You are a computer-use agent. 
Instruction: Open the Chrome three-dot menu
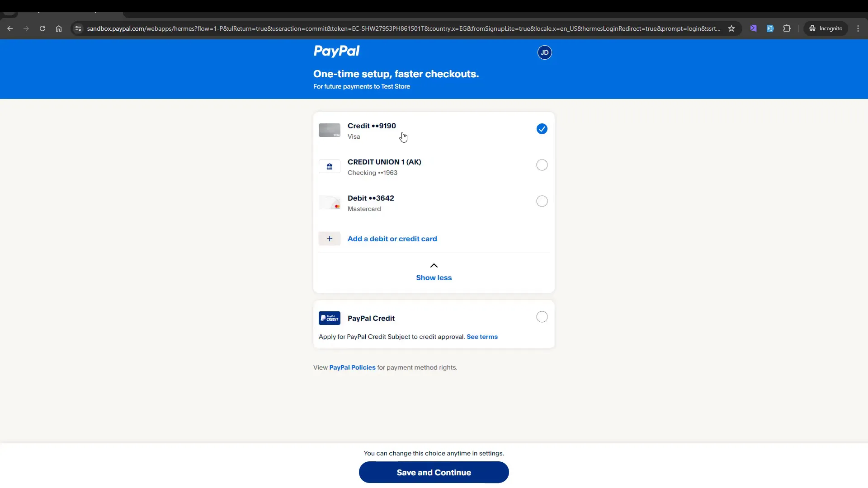[x=858, y=28]
